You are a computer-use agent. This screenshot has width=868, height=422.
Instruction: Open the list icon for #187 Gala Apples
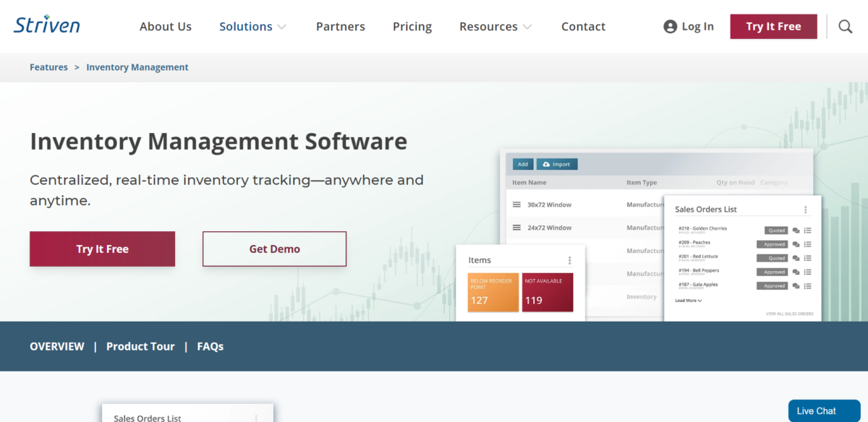(x=808, y=286)
